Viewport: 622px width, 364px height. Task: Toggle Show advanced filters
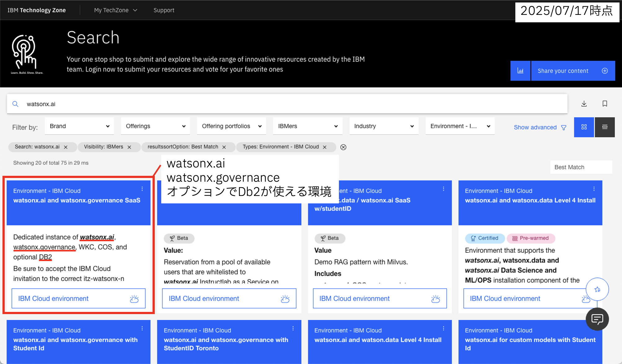point(540,127)
